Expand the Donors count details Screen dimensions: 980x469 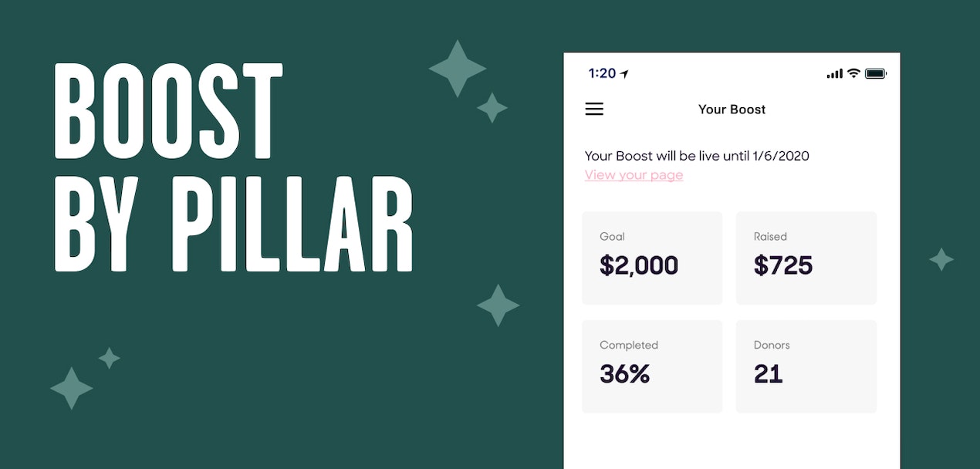[x=806, y=366]
